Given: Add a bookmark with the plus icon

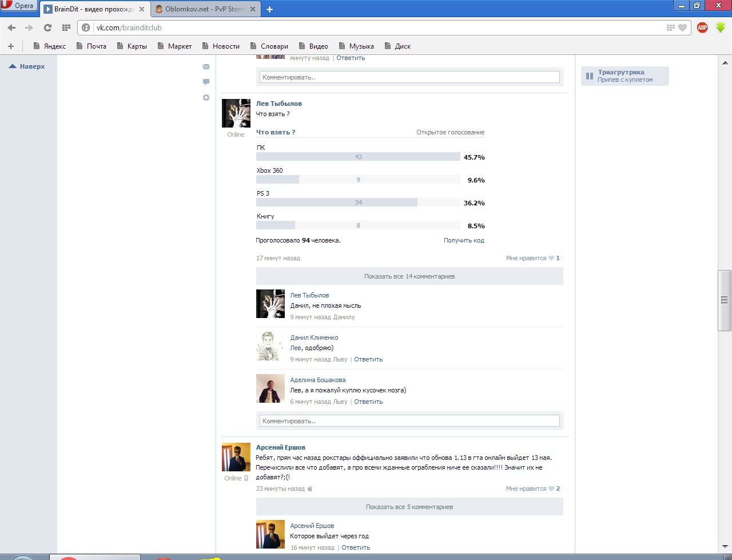Looking at the screenshot, I should 11,46.
